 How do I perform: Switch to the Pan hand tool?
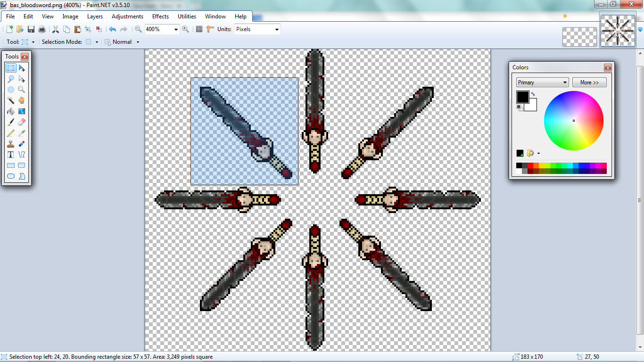pyautogui.click(x=21, y=100)
